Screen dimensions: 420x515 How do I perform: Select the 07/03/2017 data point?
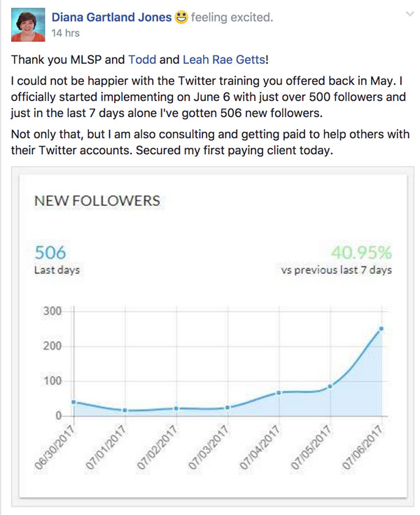(227, 408)
